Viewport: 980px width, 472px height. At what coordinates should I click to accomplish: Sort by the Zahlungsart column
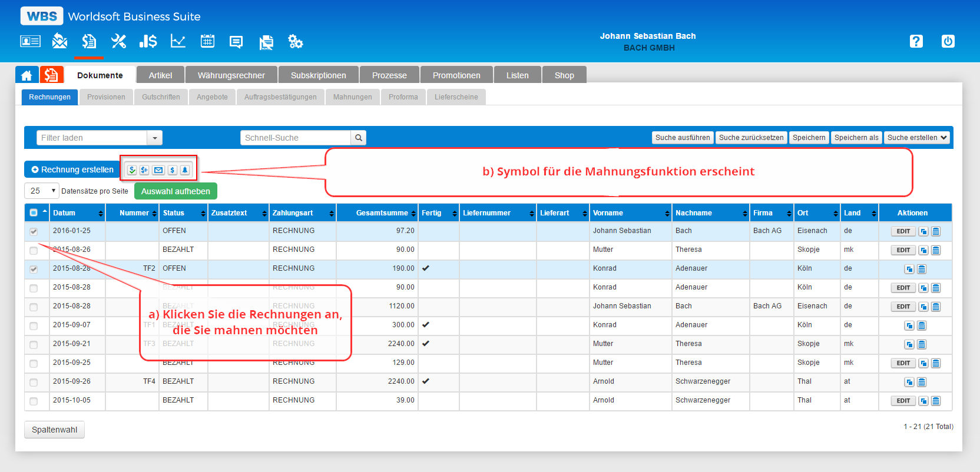click(x=303, y=213)
